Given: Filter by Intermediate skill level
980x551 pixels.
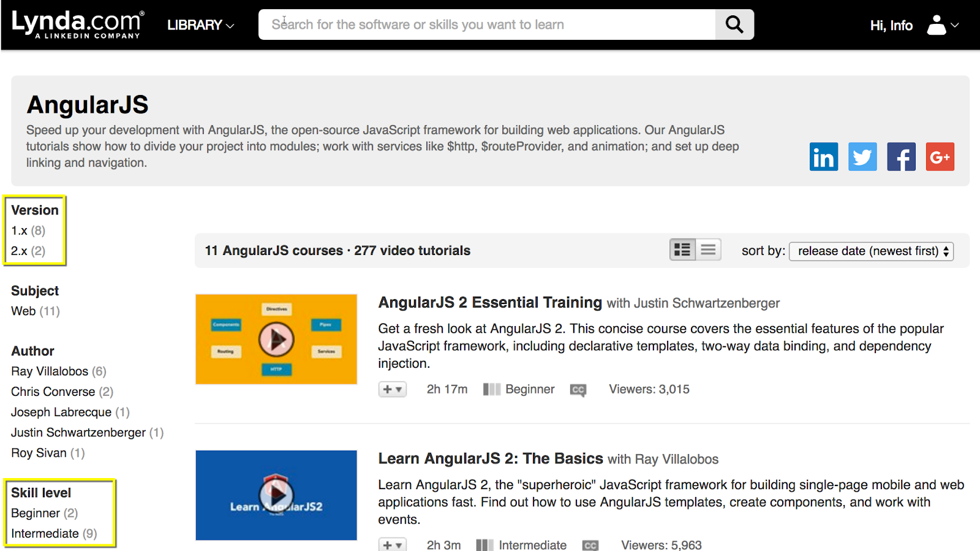Looking at the screenshot, I should pyautogui.click(x=54, y=533).
